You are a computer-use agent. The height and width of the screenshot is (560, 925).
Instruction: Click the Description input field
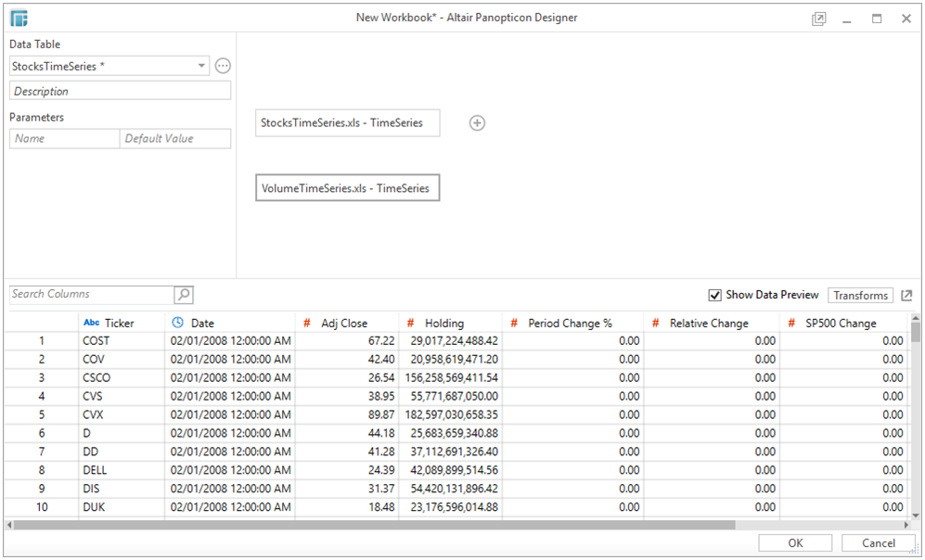tap(120, 91)
